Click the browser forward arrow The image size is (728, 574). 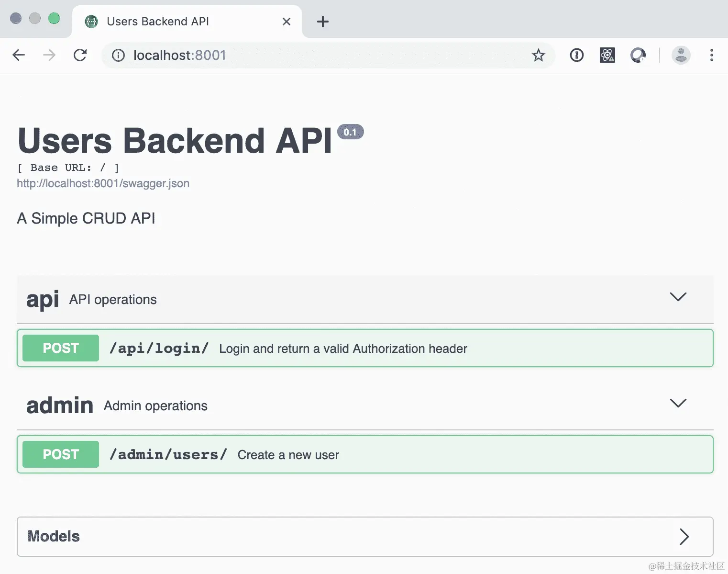(x=49, y=55)
